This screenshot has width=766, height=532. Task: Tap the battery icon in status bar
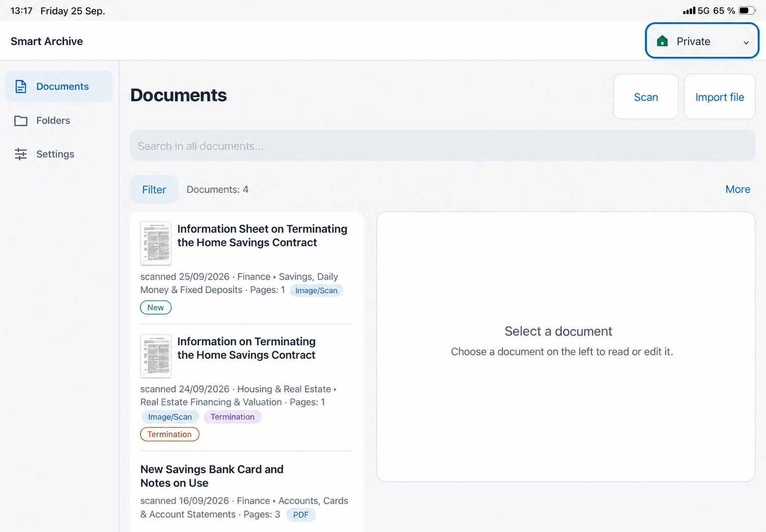747,11
